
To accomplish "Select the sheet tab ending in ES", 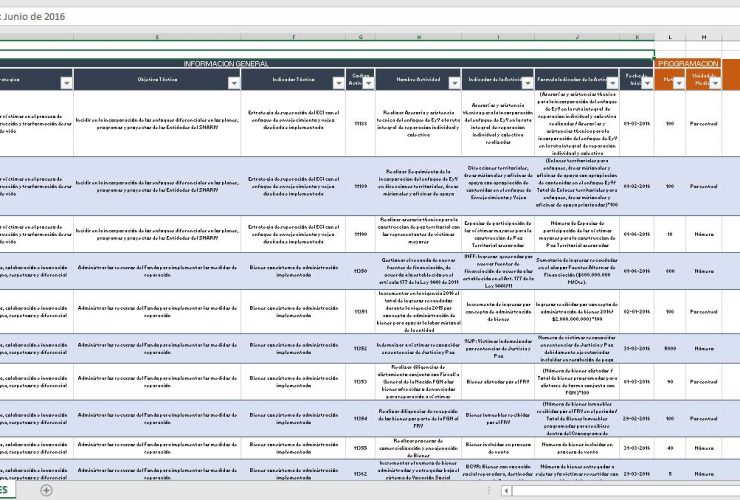I will 7,490.
